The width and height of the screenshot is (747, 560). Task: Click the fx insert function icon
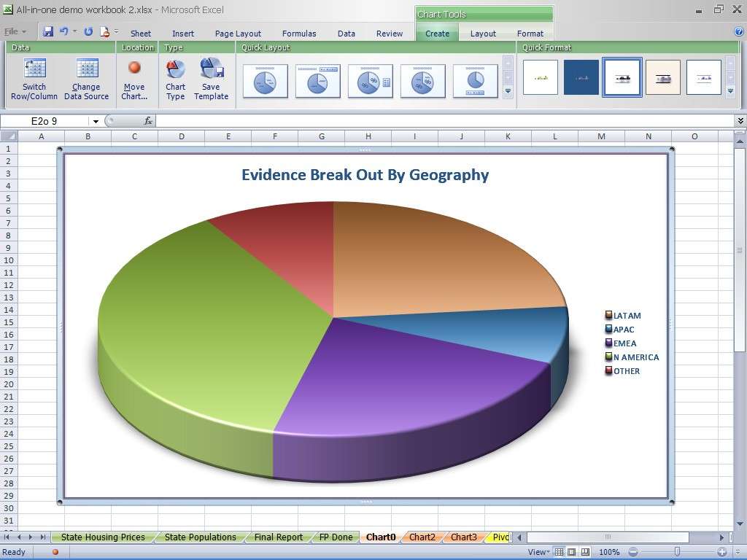148,121
